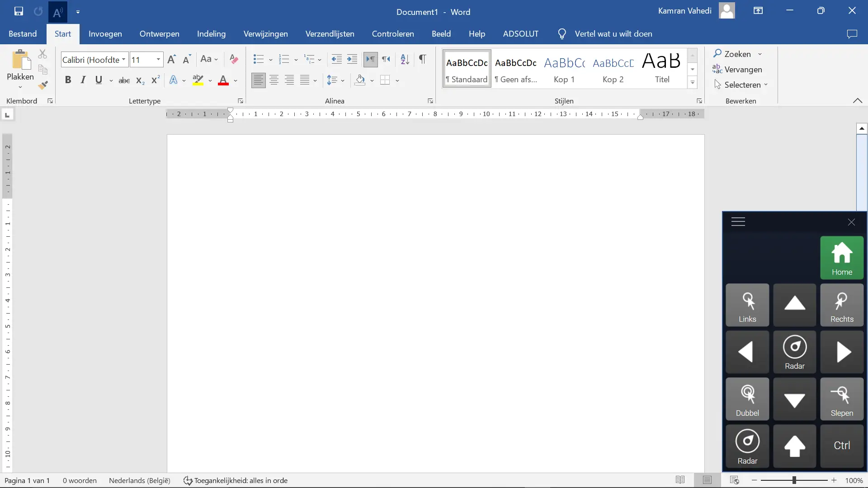The width and height of the screenshot is (868, 488).
Task: Click the red font color swatch
Action: tap(223, 80)
